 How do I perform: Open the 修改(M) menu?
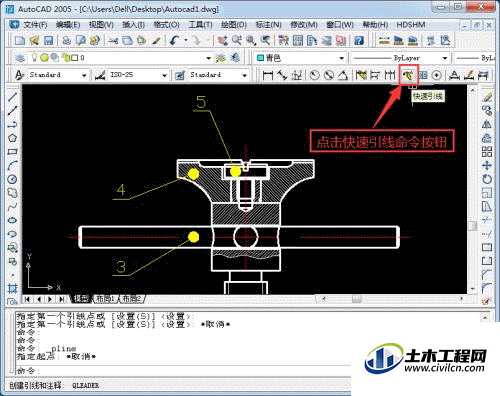(x=304, y=25)
